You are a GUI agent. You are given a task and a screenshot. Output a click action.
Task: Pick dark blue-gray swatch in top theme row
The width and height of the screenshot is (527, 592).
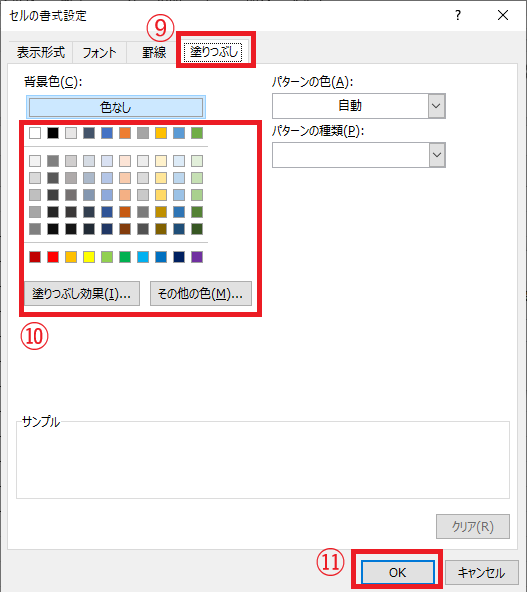point(89,133)
